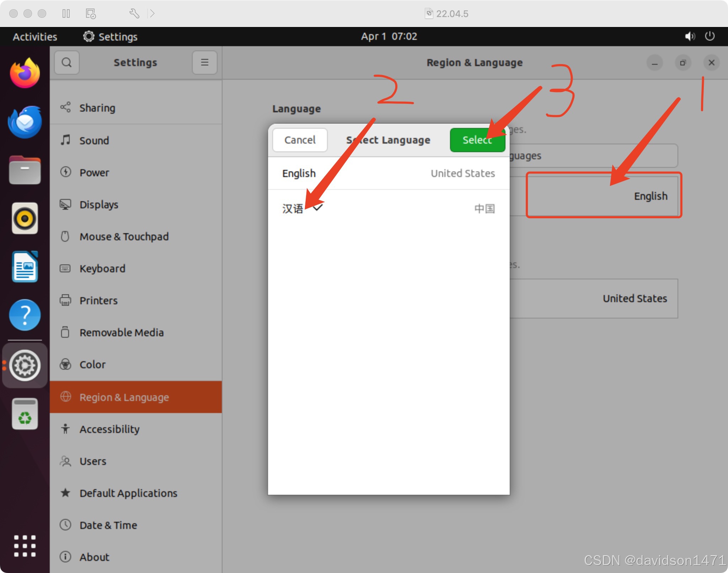
Task: Open the Settings hamburger menu
Action: (x=204, y=63)
